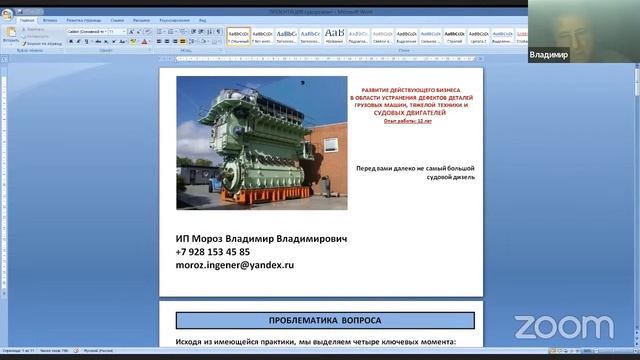Screen dimensions: 640x360
Task: Apply the red font color button
Action: (x=144, y=42)
